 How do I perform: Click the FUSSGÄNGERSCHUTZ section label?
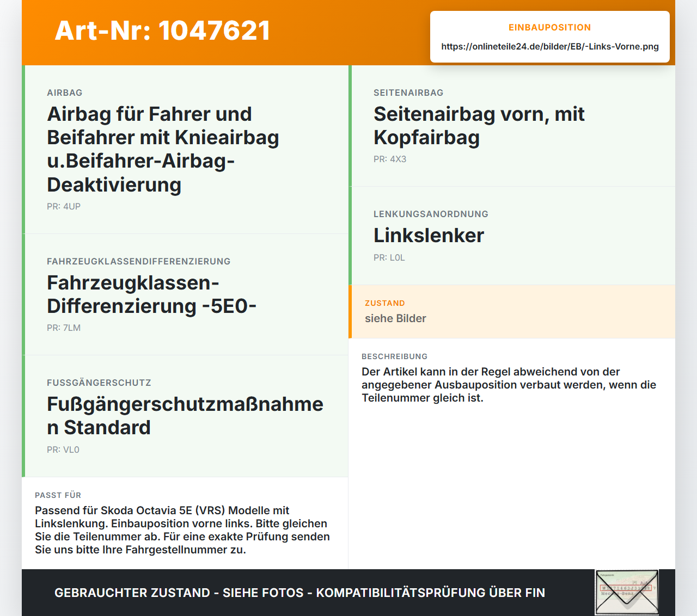pos(99,383)
